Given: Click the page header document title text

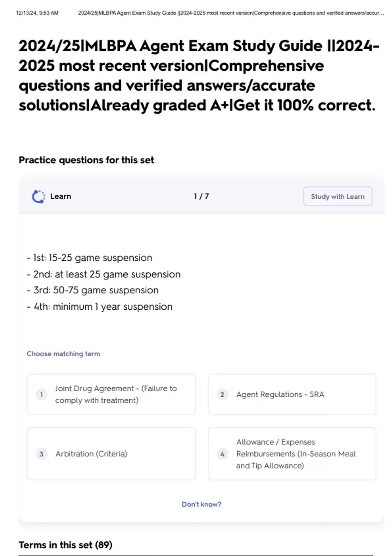Looking at the screenshot, I should (x=231, y=13).
